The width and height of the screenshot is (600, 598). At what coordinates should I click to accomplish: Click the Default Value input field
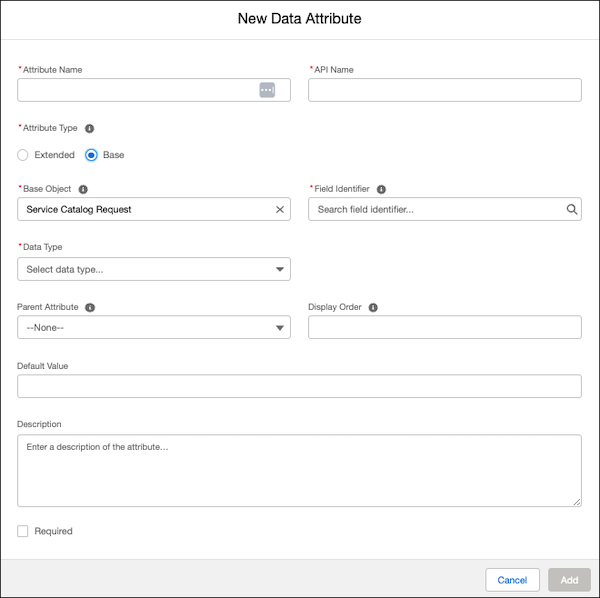tap(299, 386)
